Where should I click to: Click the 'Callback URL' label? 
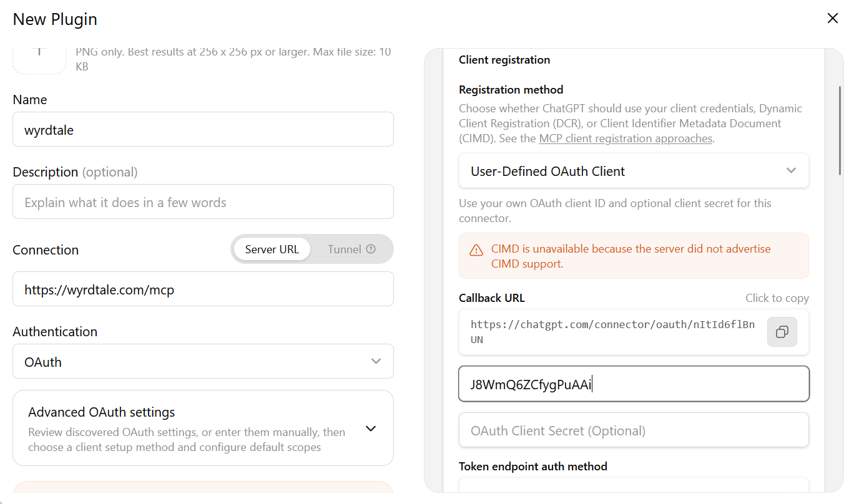click(x=492, y=298)
